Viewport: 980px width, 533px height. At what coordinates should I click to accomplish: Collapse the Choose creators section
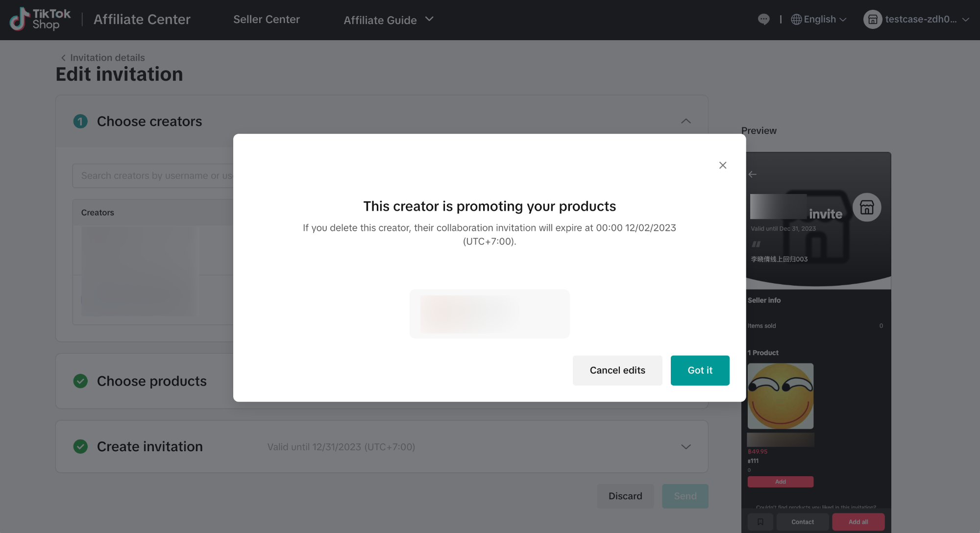[686, 121]
